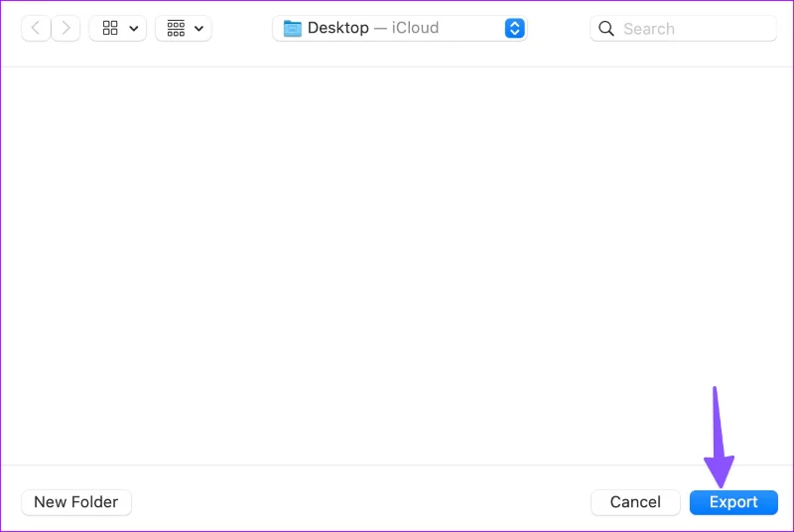794x532 pixels.
Task: Cancel the export dialog
Action: (635, 502)
